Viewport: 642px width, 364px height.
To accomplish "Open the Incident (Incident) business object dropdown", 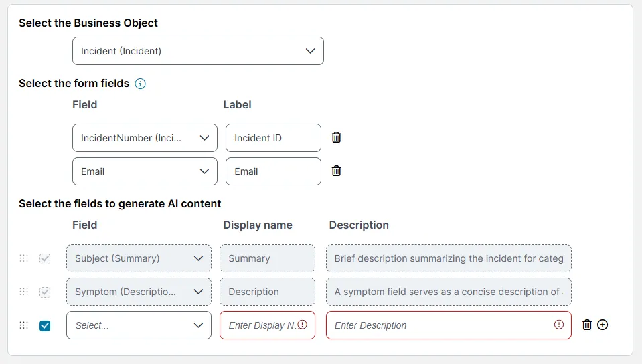I will pyautogui.click(x=197, y=51).
